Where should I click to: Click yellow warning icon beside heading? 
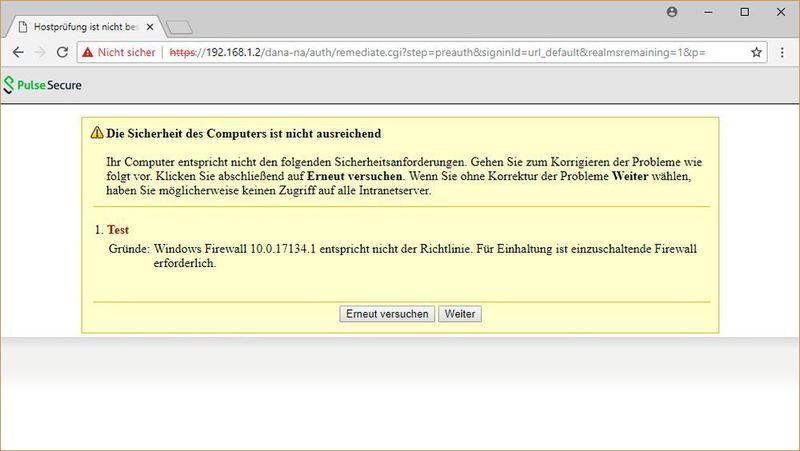pyautogui.click(x=97, y=133)
